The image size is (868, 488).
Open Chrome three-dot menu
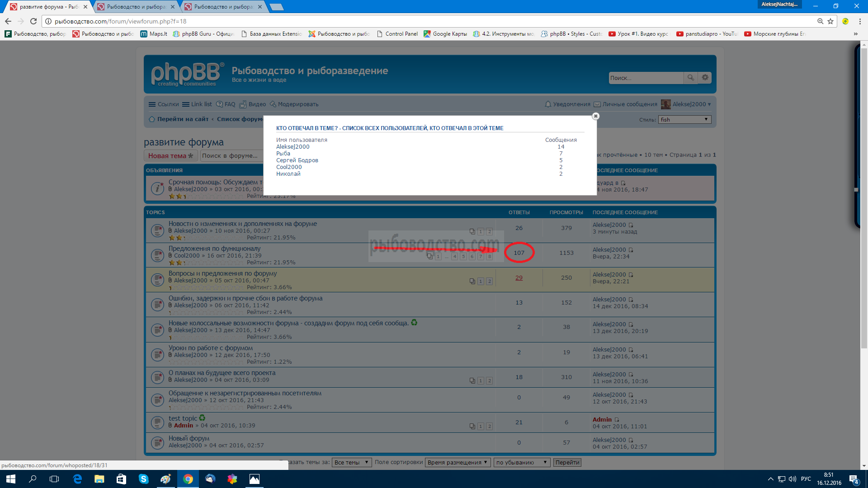[860, 21]
